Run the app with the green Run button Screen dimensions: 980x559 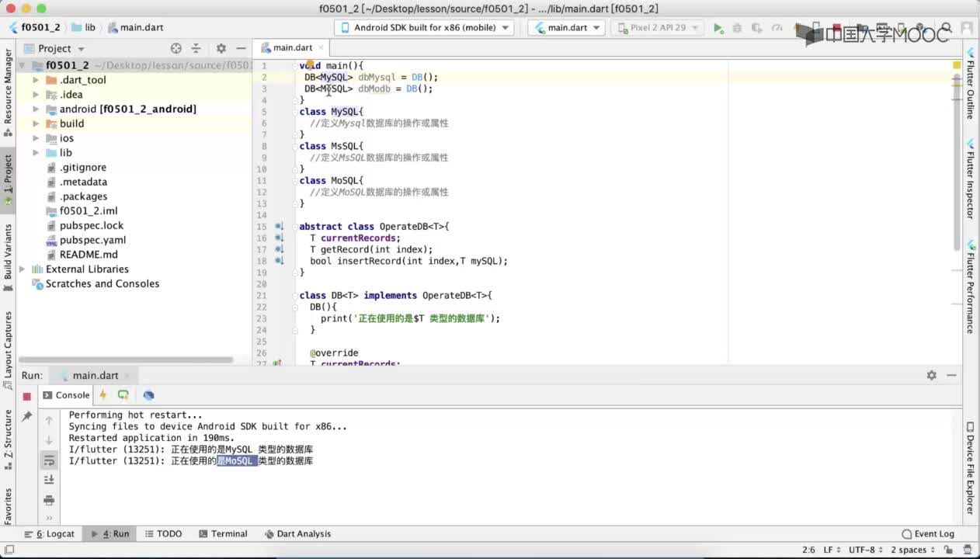pyautogui.click(x=718, y=28)
